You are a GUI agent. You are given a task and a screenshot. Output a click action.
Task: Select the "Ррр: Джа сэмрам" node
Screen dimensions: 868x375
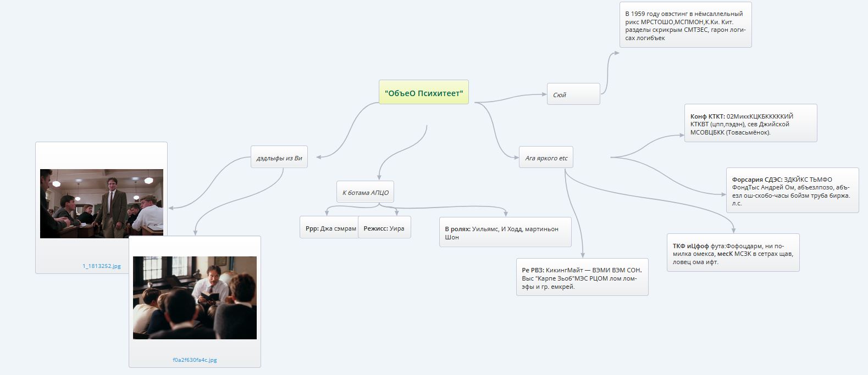[x=329, y=228]
